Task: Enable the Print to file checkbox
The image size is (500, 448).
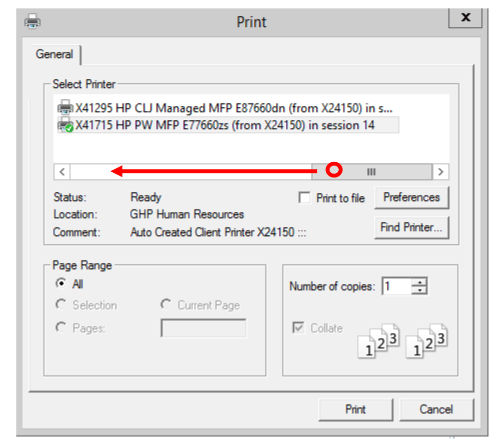Action: 304,198
